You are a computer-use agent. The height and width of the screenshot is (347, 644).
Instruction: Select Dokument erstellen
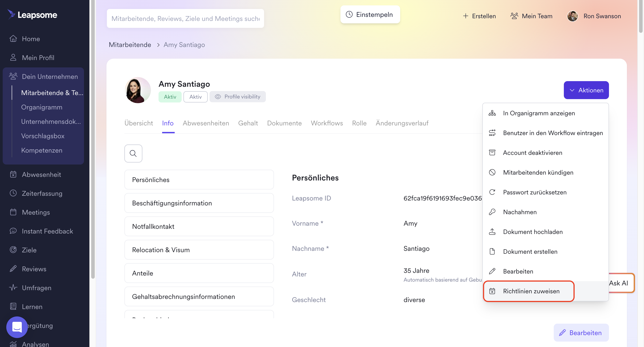545,251
